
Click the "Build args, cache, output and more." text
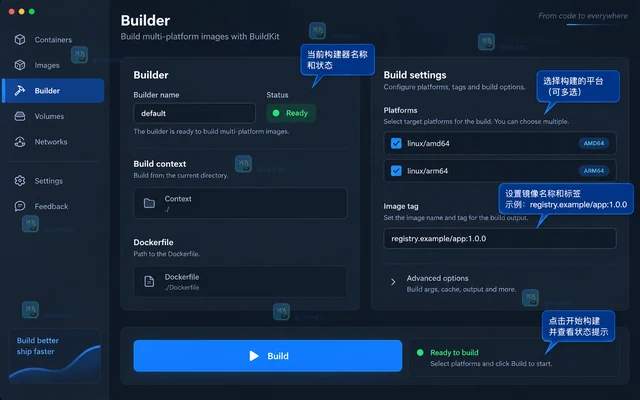point(461,289)
